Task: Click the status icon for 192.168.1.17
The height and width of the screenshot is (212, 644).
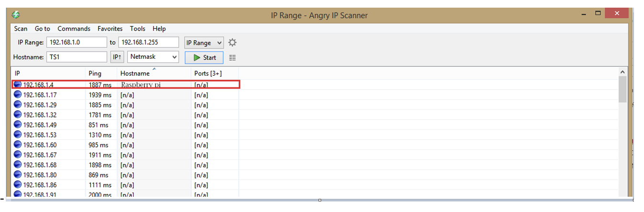Action: 18,95
